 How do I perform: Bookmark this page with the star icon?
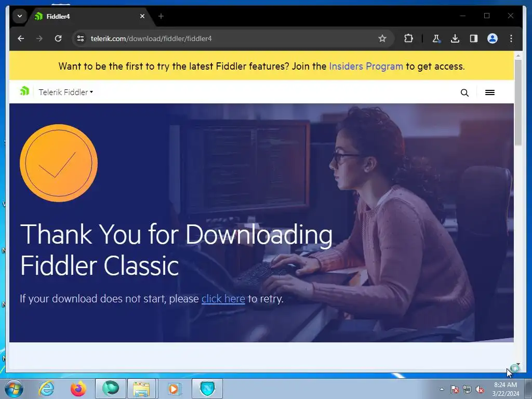[x=382, y=38]
